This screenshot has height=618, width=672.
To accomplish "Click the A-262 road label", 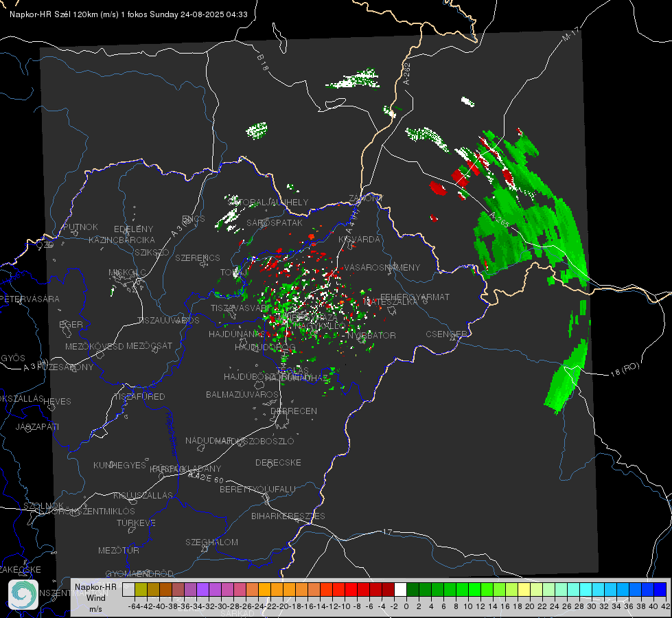I will pos(407,73).
